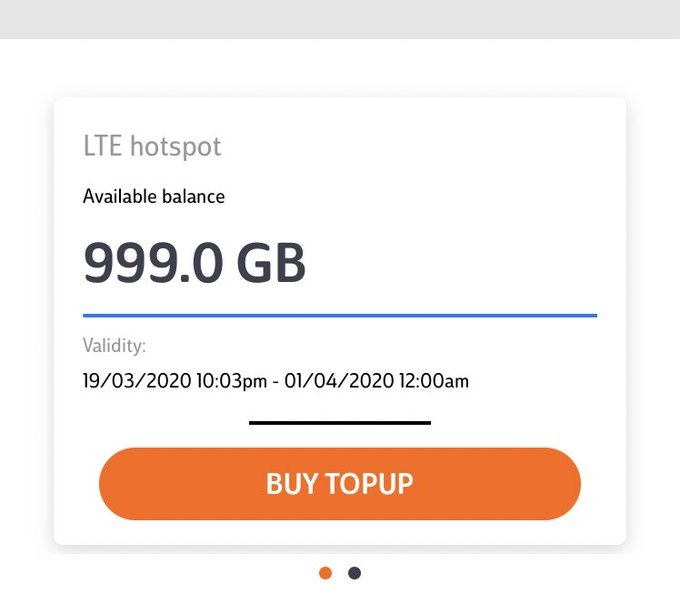Click the GB unit beside the balance
Screen dimensions: 680x604
(271, 263)
